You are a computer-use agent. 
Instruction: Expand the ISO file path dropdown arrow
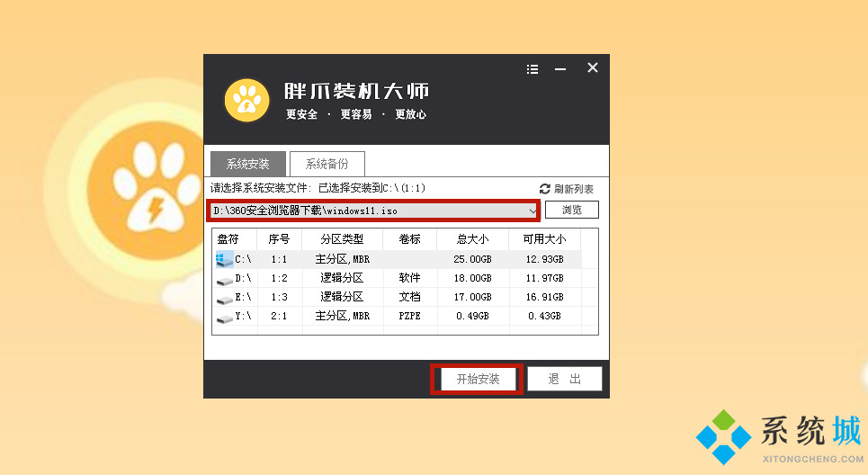[532, 211]
